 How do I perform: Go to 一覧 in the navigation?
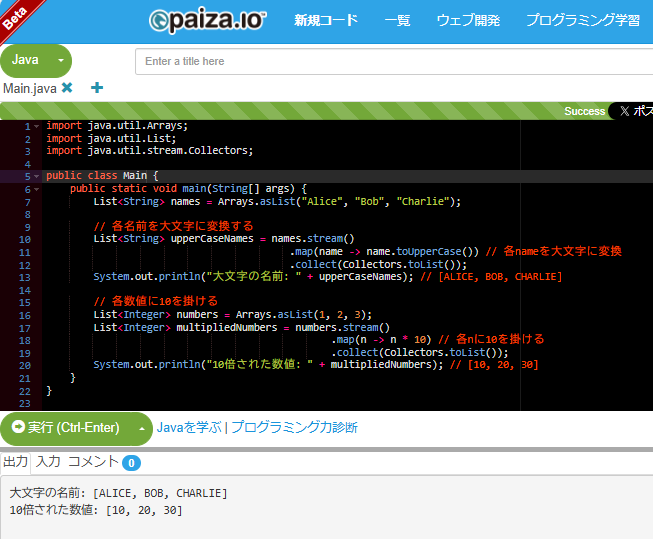[x=397, y=20]
